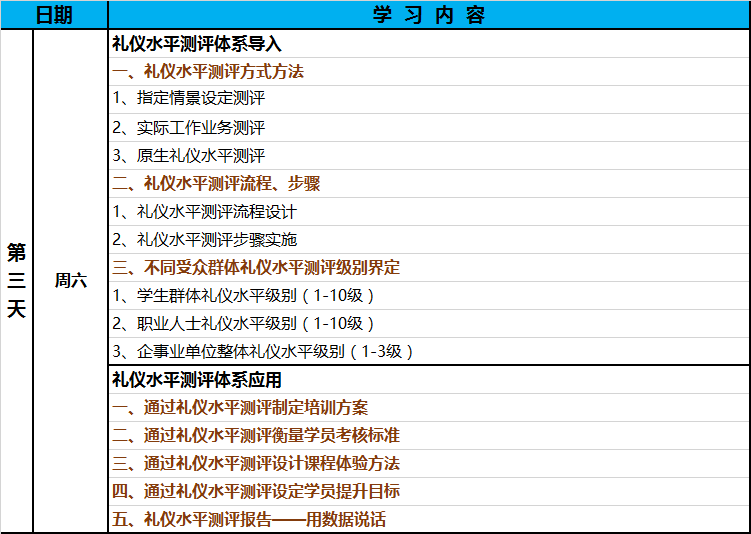
Task: Click the 日期 header cell
Action: (x=54, y=15)
